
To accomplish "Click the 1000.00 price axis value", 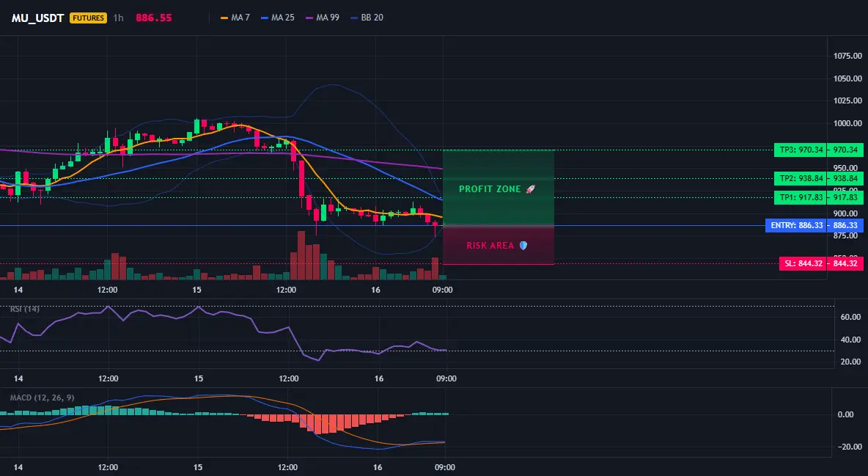I will pos(847,123).
